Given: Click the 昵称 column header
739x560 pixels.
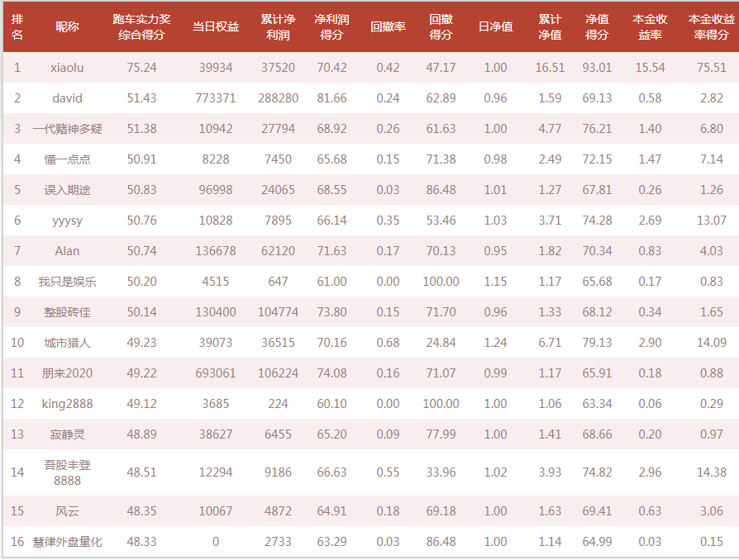Looking at the screenshot, I should (x=67, y=27).
